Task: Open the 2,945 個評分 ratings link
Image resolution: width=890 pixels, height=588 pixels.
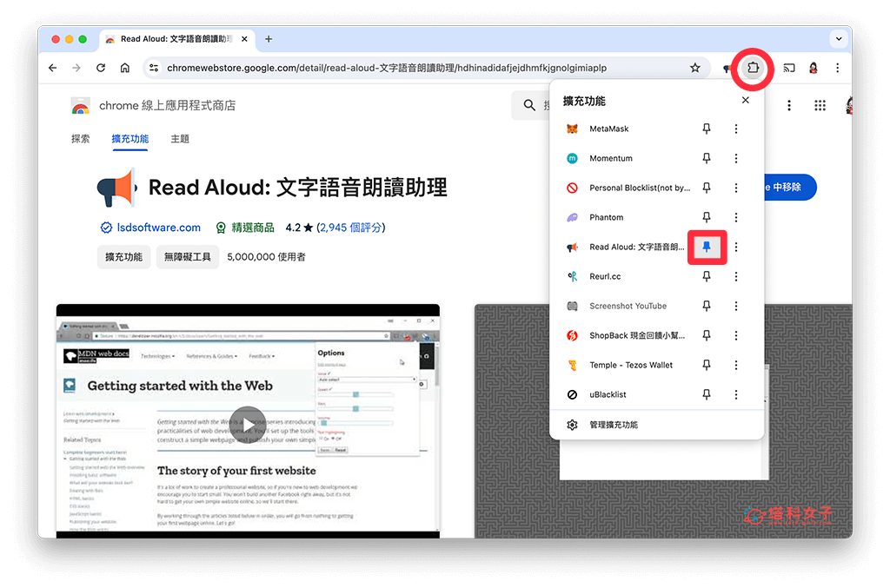Action: point(351,228)
